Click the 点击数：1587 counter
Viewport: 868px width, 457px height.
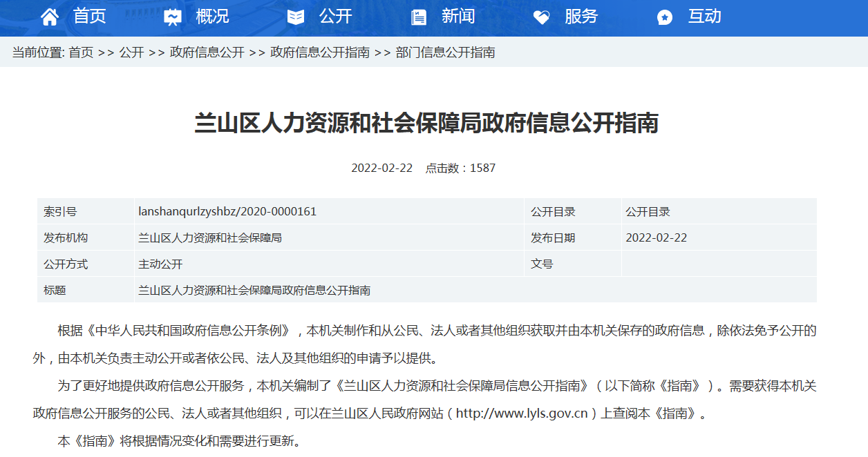tap(460, 168)
